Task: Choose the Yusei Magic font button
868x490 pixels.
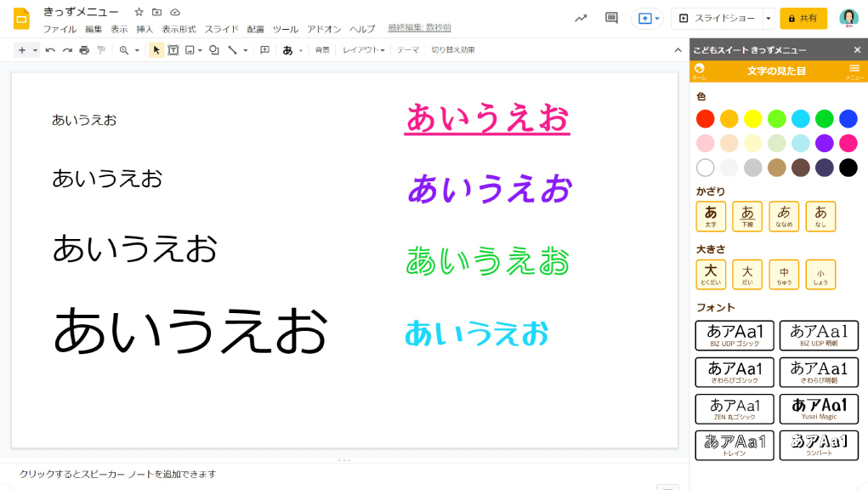Action: (x=819, y=409)
